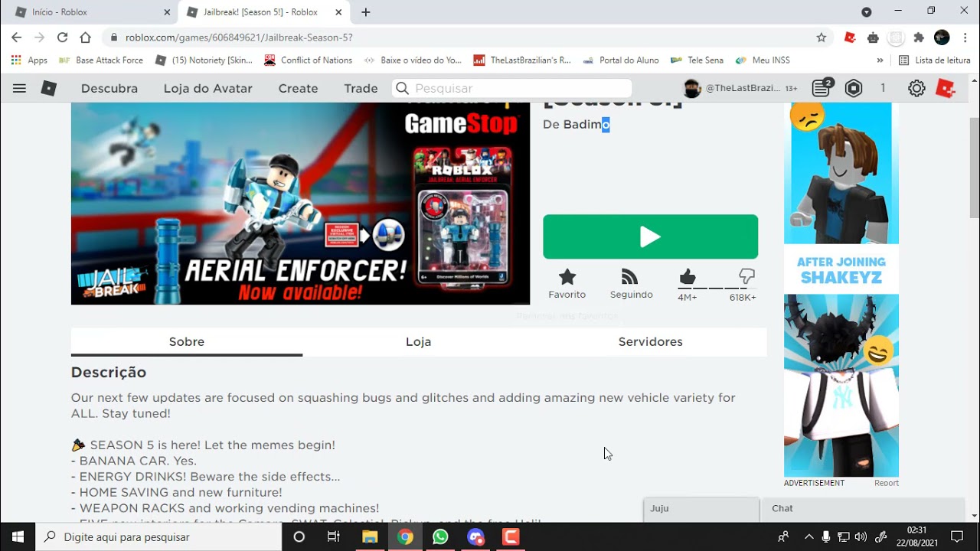Open Create in the Roblox navbar
980x551 pixels.
[x=298, y=89]
